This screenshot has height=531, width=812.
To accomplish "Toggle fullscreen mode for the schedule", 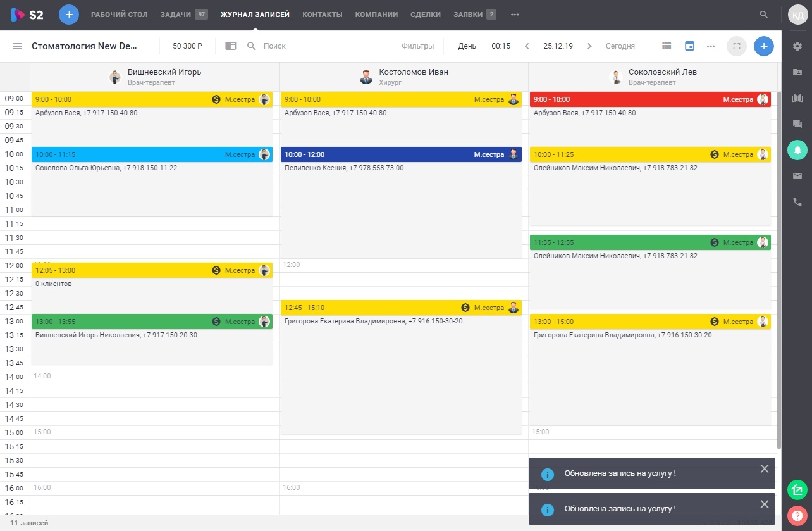I will point(737,46).
